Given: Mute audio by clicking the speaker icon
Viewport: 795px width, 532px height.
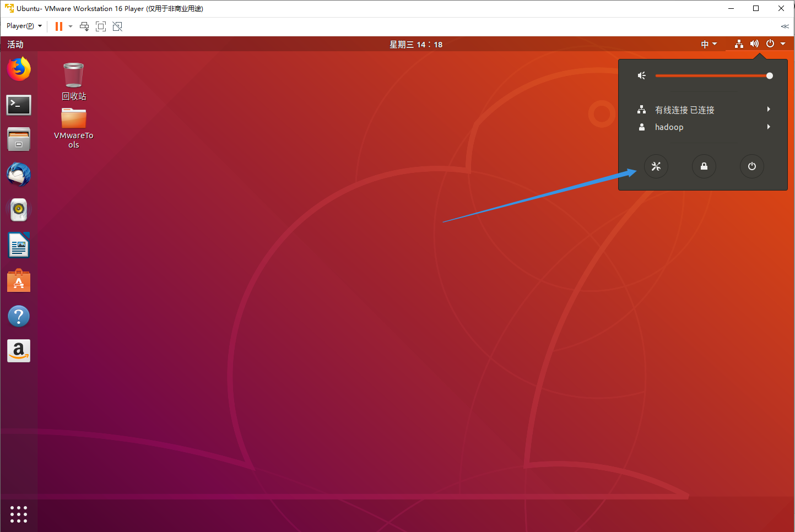Looking at the screenshot, I should (x=641, y=75).
